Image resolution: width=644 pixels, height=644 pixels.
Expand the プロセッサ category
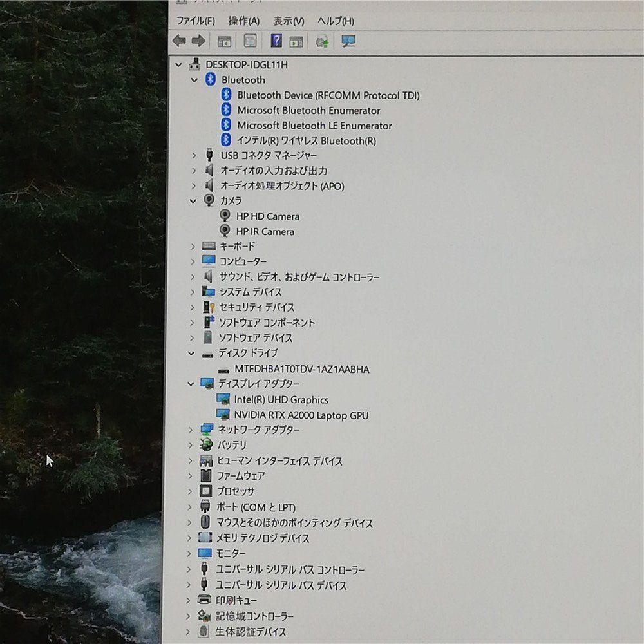point(190,491)
